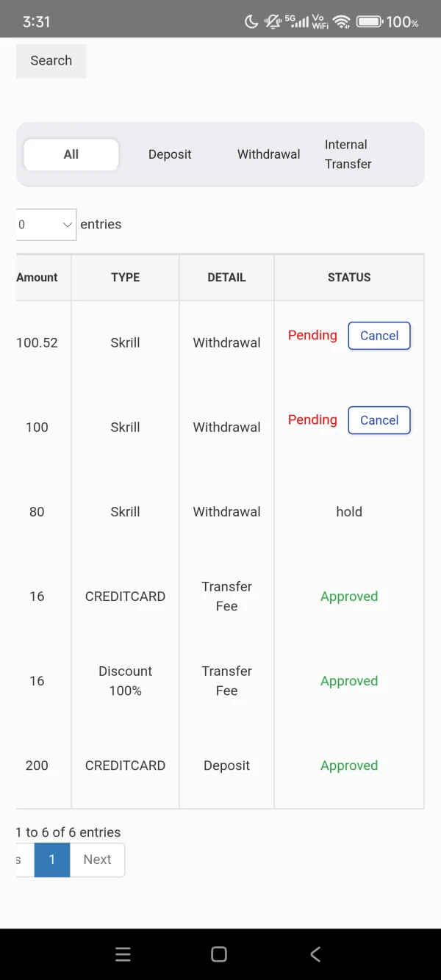Tap the Wi-Fi icon in status bar
The image size is (441, 980).
[341, 21]
